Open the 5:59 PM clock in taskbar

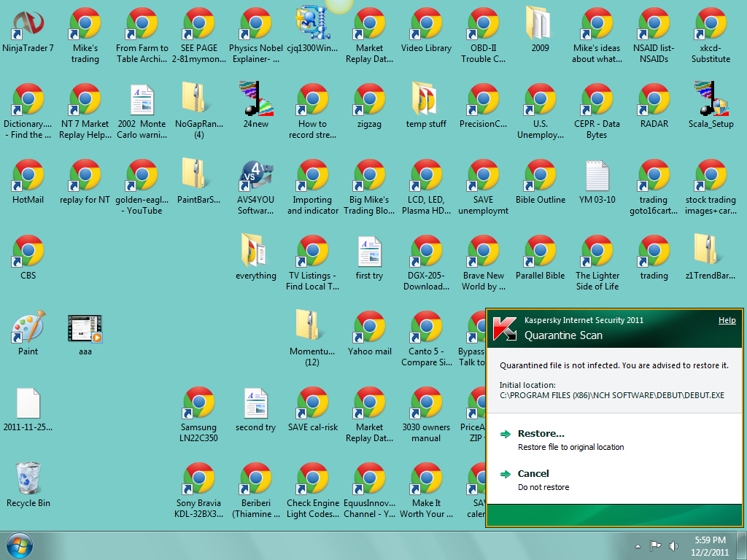pos(710,546)
